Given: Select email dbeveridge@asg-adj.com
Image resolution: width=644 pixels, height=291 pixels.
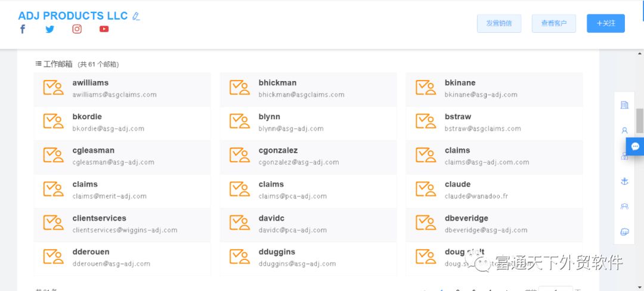Looking at the screenshot, I should [x=486, y=230].
